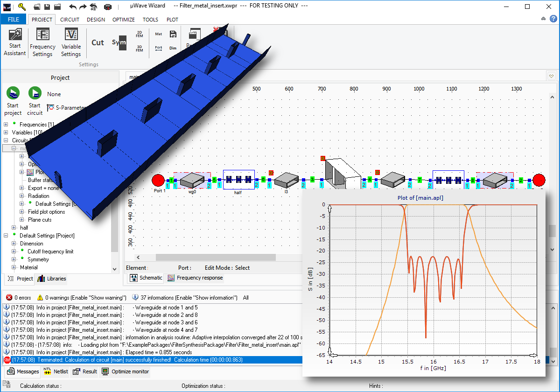Screen dimensions: 560x392
Task: Open the OPTIMIZE ribbon tab
Action: (x=123, y=20)
